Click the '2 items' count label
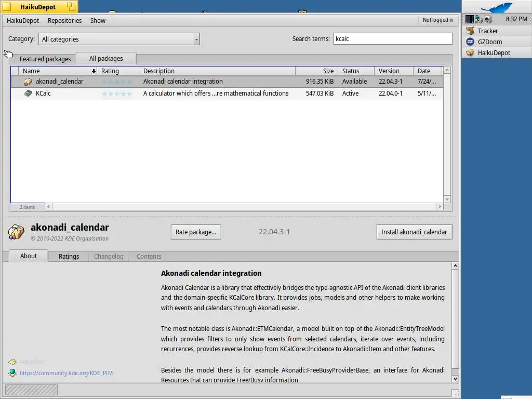Screen dimensions: 532x399 pyautogui.click(x=27, y=207)
